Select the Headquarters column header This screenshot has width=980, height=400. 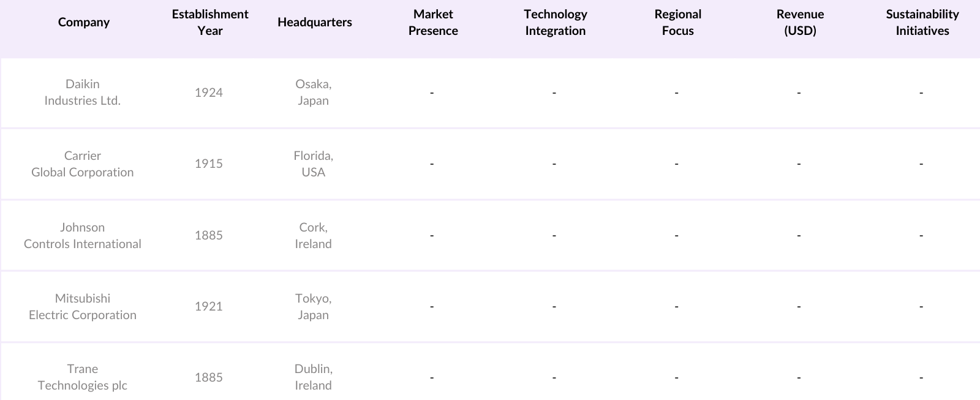(x=315, y=23)
